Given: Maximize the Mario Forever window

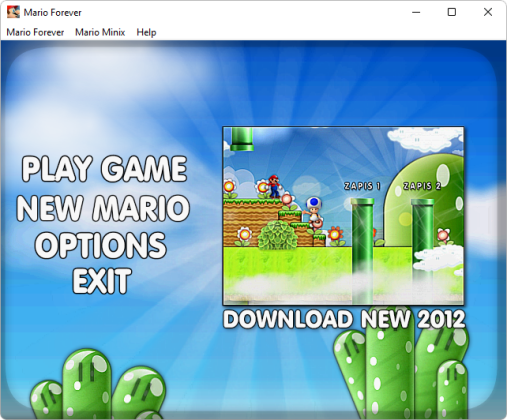Looking at the screenshot, I should (452, 12).
